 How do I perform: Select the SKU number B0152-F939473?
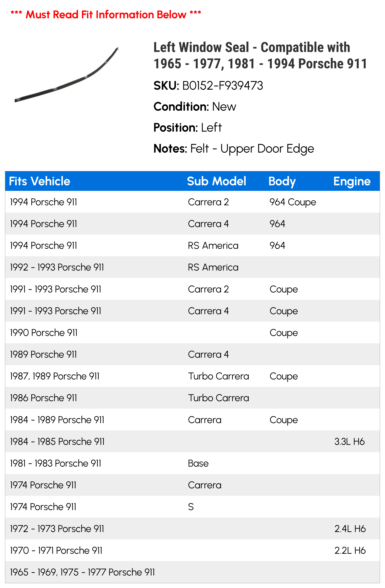click(223, 86)
